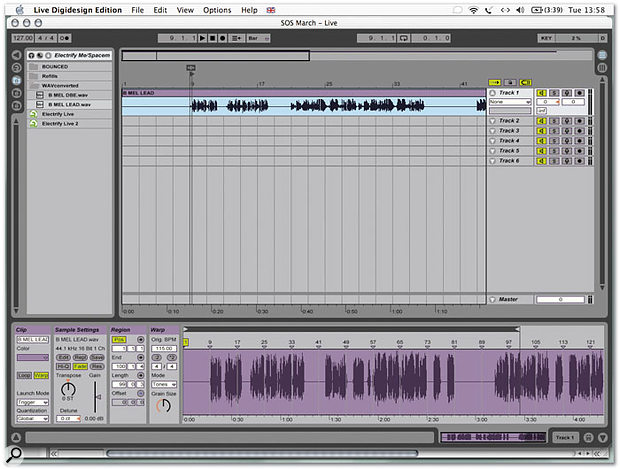The width and height of the screenshot is (620, 469).
Task: Select the File Browser 3 icon
Action: pos(16,106)
